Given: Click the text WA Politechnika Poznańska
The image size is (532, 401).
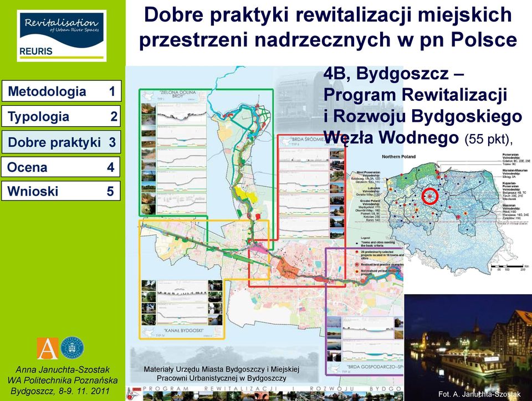Looking at the screenshot, I should 63,381.
